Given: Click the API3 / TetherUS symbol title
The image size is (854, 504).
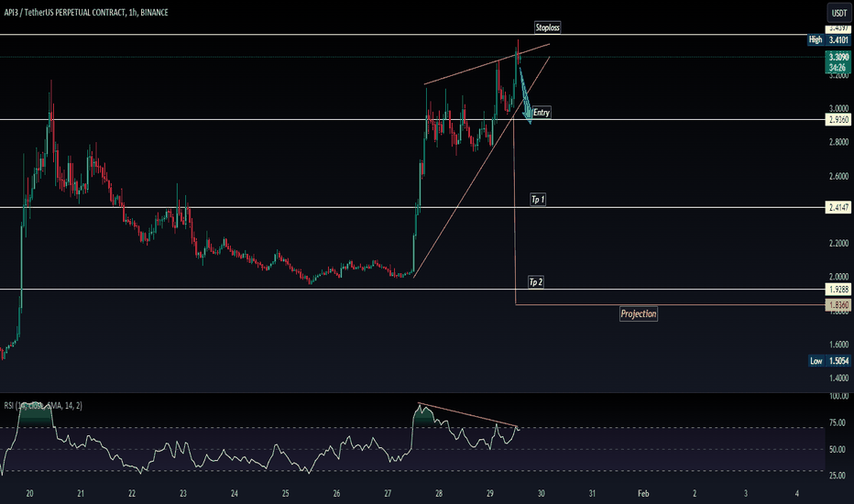Looking at the screenshot, I should [x=86, y=12].
